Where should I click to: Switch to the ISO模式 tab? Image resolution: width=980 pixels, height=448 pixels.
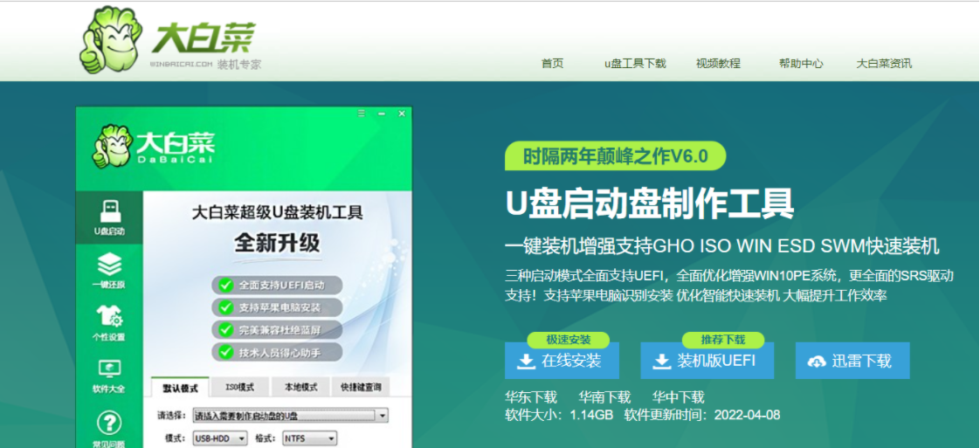240,387
